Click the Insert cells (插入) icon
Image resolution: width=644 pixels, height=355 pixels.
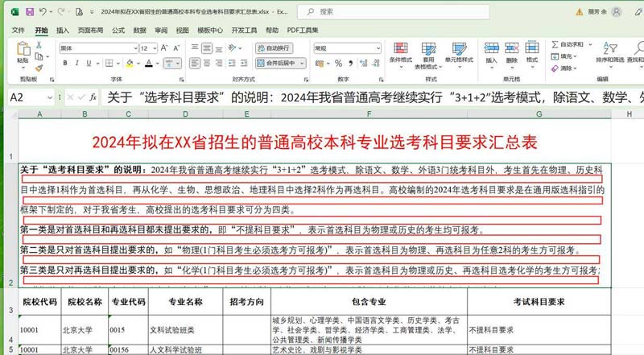point(491,48)
